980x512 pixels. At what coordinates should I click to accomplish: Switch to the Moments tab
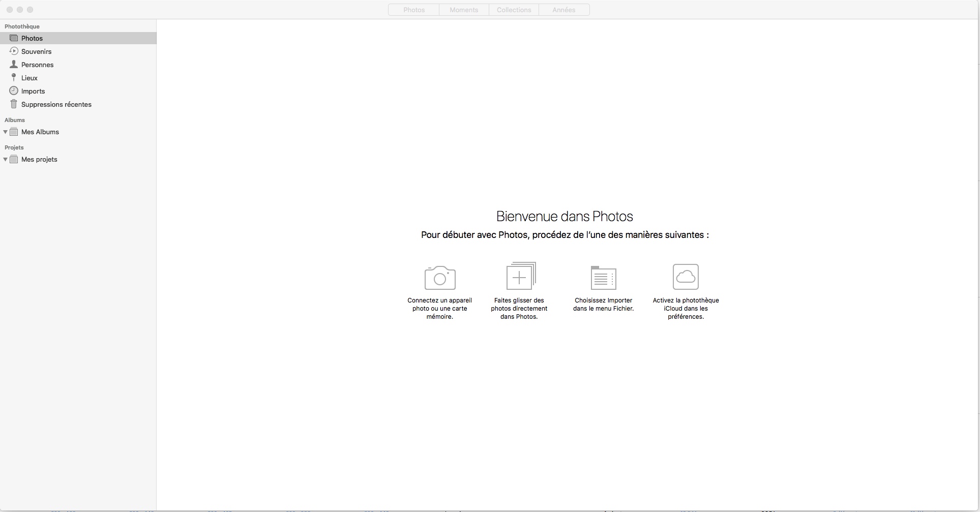click(x=464, y=10)
